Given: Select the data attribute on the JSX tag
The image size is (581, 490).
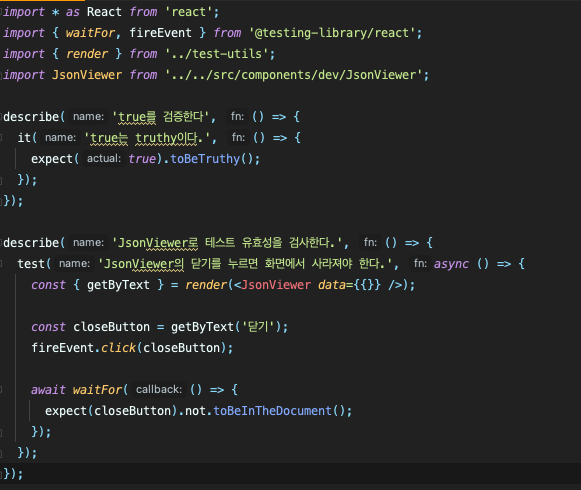Looking at the screenshot, I should click(x=332, y=285).
